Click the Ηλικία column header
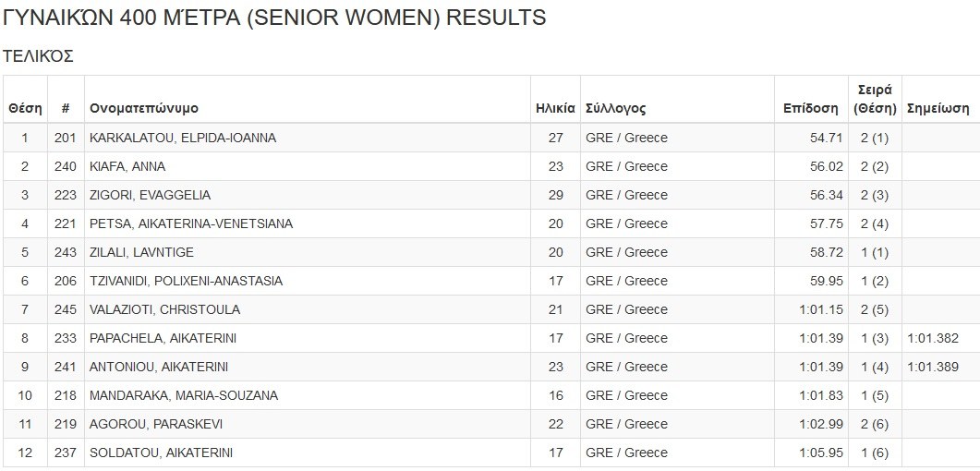The height and width of the screenshot is (471, 980). [x=555, y=108]
